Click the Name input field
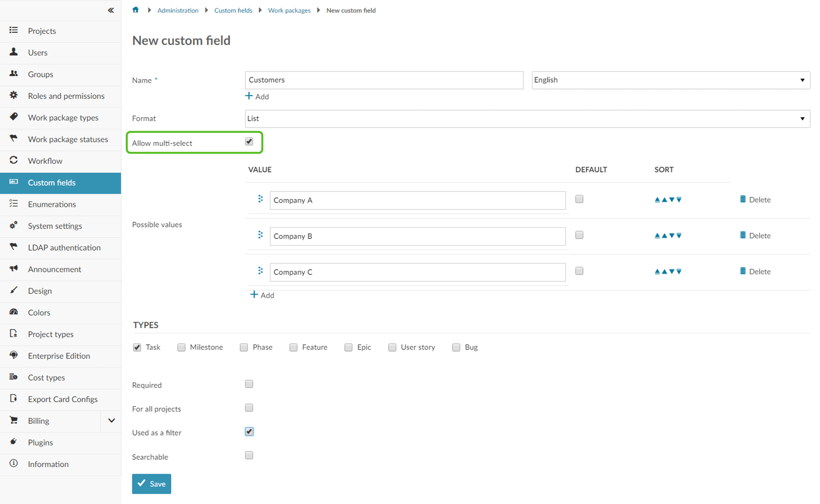The image size is (820, 504). tap(384, 80)
